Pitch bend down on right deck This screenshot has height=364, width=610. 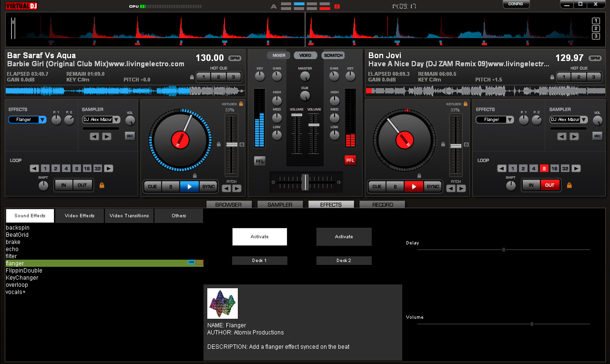[x=451, y=188]
